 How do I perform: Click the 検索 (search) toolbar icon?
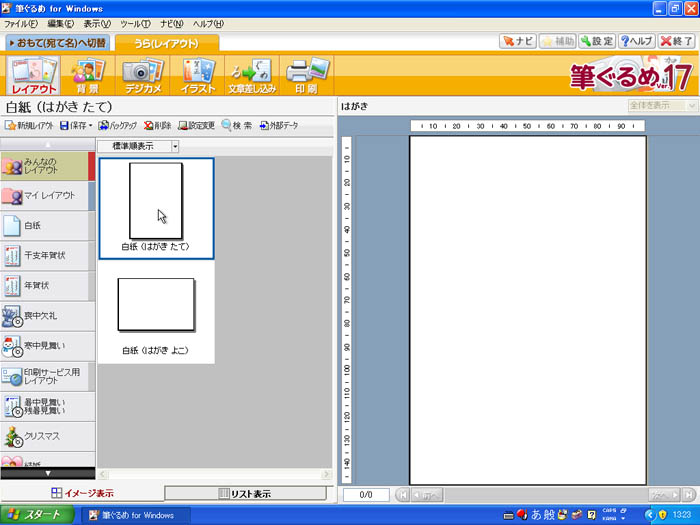click(x=238, y=126)
